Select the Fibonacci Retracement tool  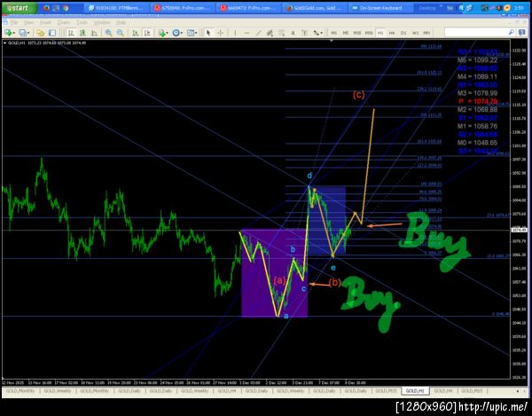tap(281, 33)
